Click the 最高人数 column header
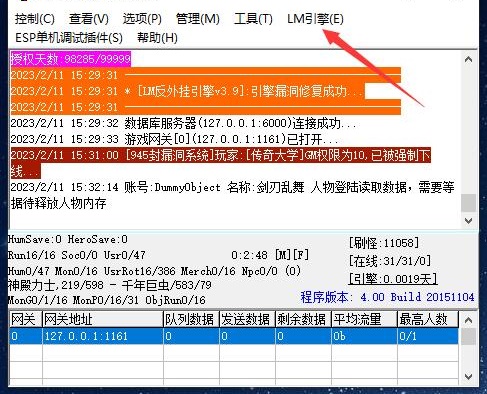 (428, 319)
